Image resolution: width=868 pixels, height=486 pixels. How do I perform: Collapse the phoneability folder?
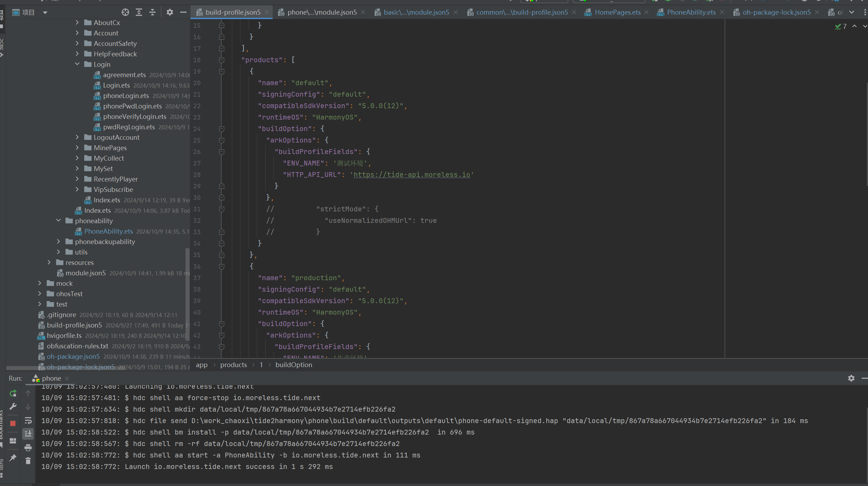pyautogui.click(x=58, y=221)
